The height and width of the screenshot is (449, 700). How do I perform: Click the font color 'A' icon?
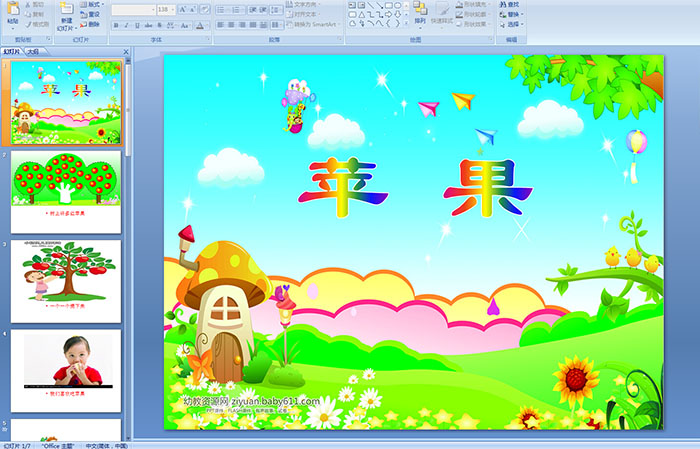(x=202, y=24)
